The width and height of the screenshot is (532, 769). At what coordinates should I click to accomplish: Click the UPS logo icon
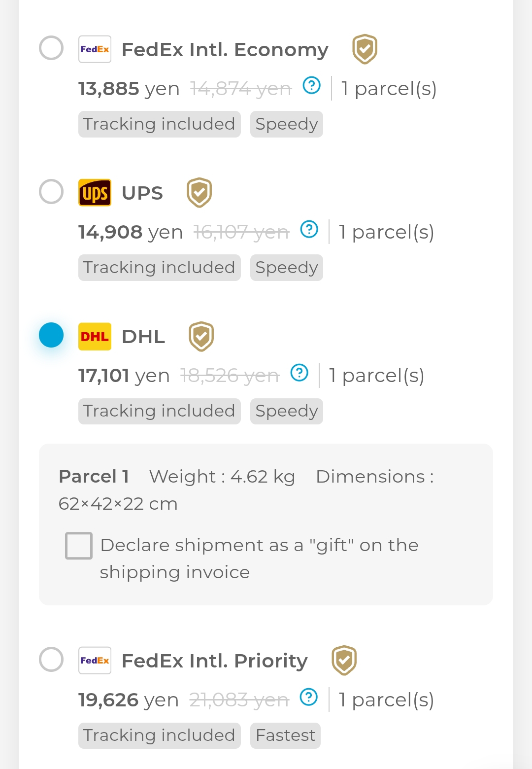click(x=95, y=193)
